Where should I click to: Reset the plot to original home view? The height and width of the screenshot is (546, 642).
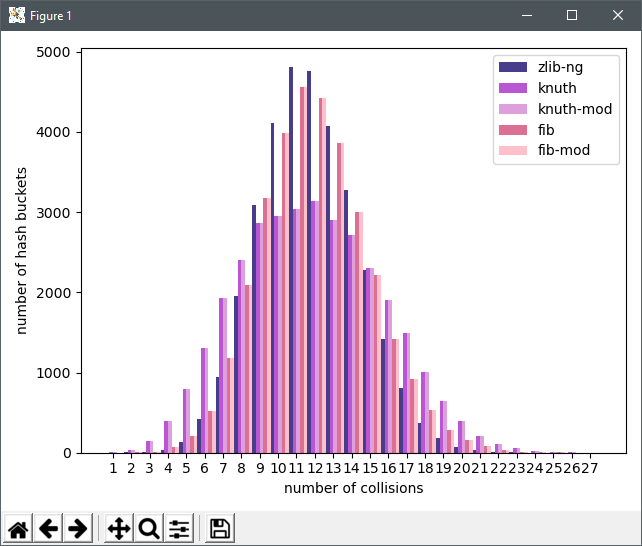[x=18, y=528]
